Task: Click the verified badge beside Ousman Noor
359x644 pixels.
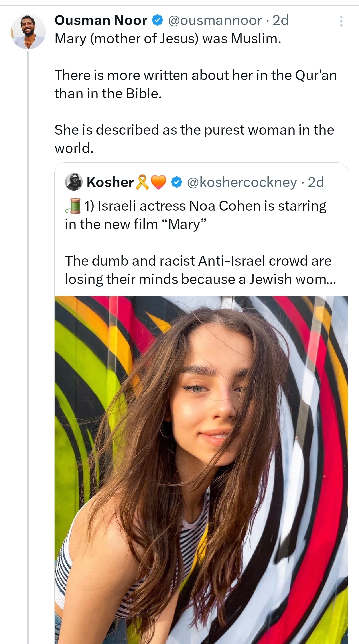Action: pyautogui.click(x=157, y=21)
